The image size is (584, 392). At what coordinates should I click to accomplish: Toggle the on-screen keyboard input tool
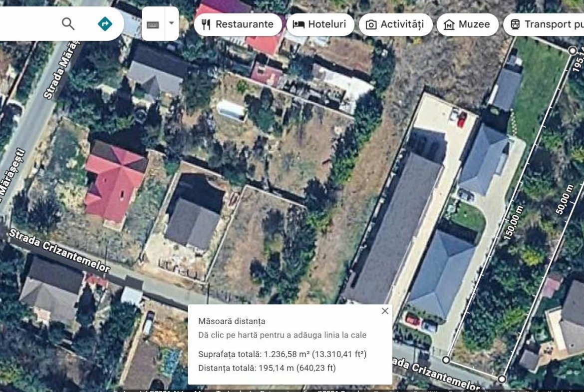coord(153,24)
